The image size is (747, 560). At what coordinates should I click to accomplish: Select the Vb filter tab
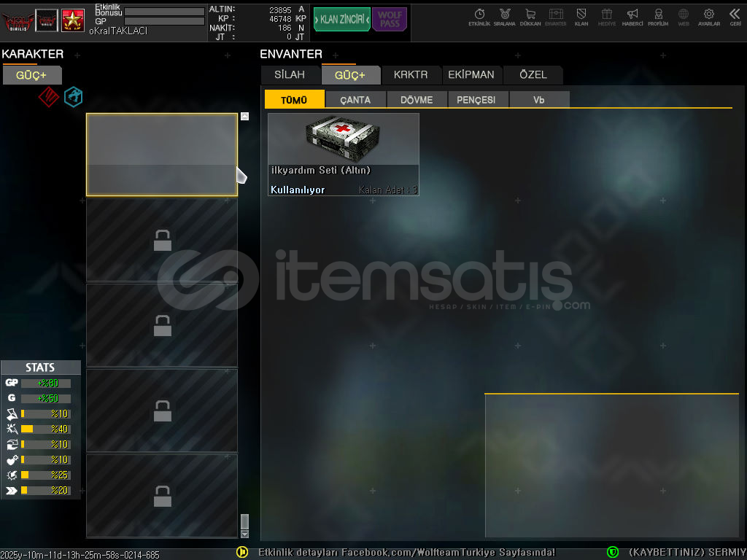click(539, 99)
